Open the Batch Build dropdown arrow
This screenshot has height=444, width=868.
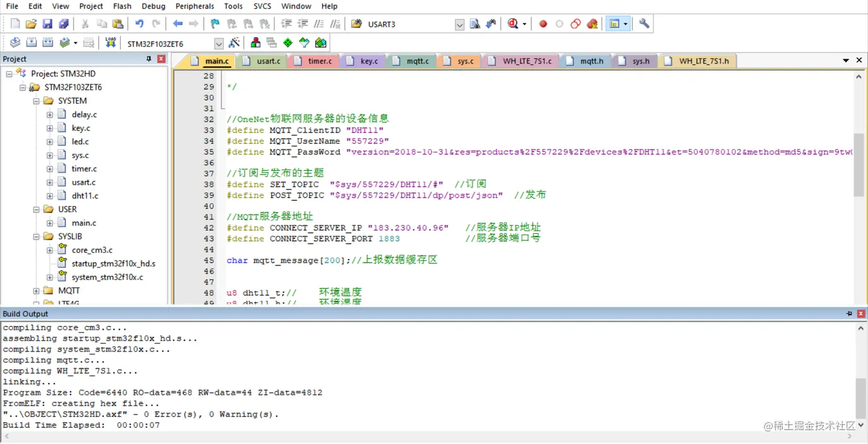point(75,43)
